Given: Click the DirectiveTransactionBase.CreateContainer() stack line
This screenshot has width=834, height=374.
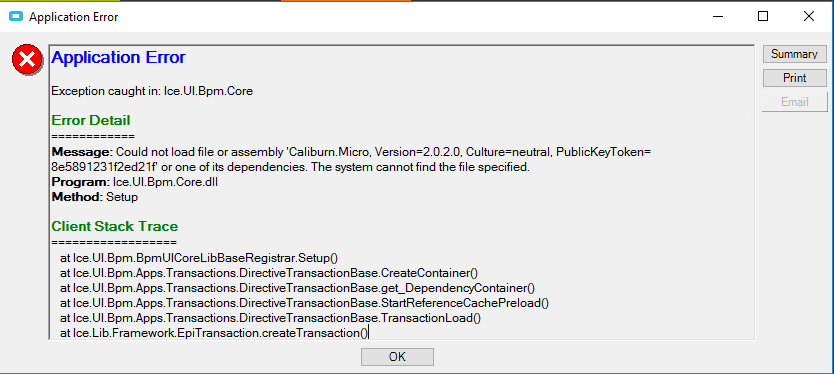Looking at the screenshot, I should pyautogui.click(x=269, y=273).
